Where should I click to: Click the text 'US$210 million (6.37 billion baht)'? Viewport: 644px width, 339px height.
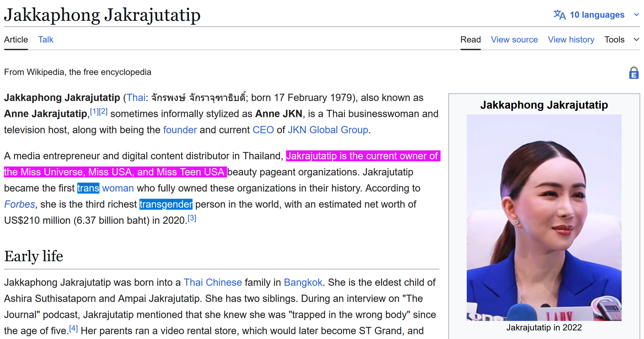coord(77,221)
